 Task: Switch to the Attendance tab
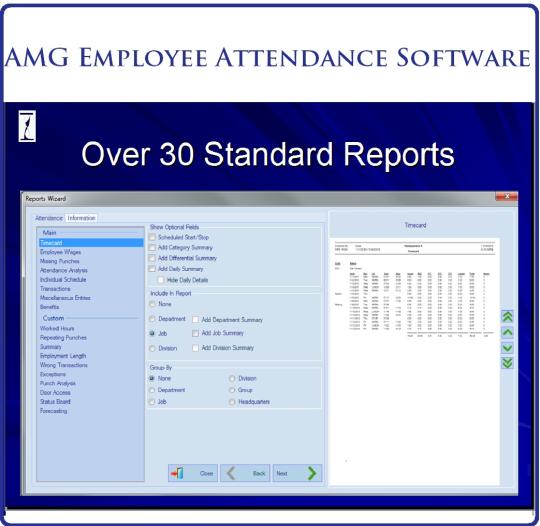pos(49,218)
